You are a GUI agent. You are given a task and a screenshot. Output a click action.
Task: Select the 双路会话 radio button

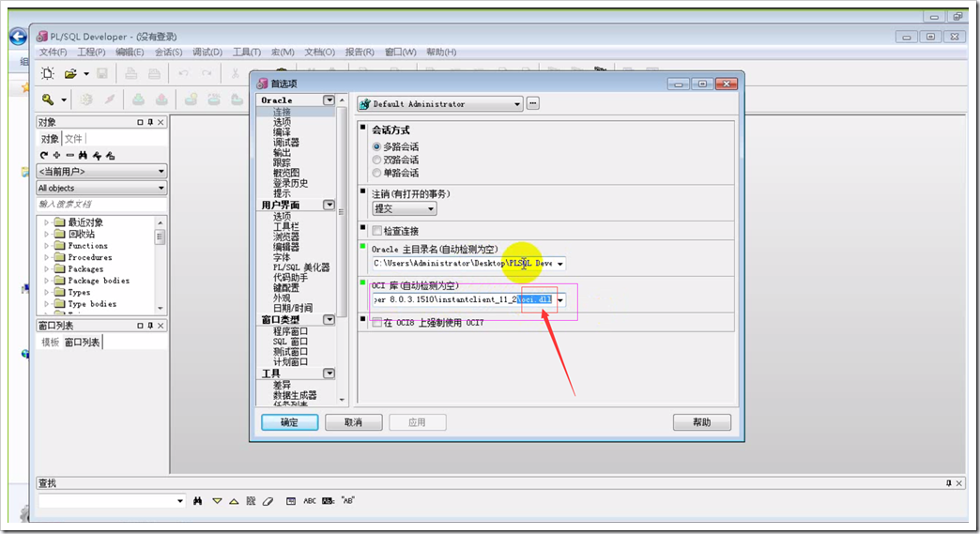pyautogui.click(x=376, y=160)
